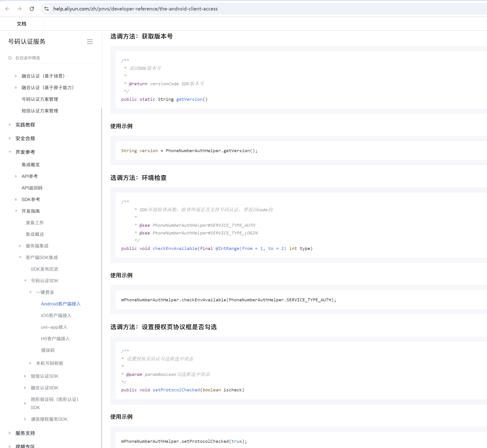Open iOS客户端接入 page

pos(56,315)
